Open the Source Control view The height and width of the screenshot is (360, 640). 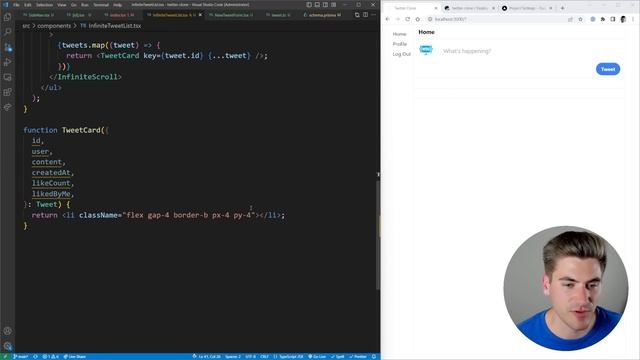(x=7, y=47)
